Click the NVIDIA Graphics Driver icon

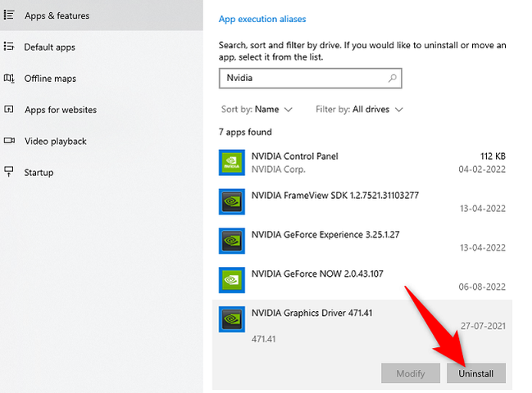pos(233,318)
